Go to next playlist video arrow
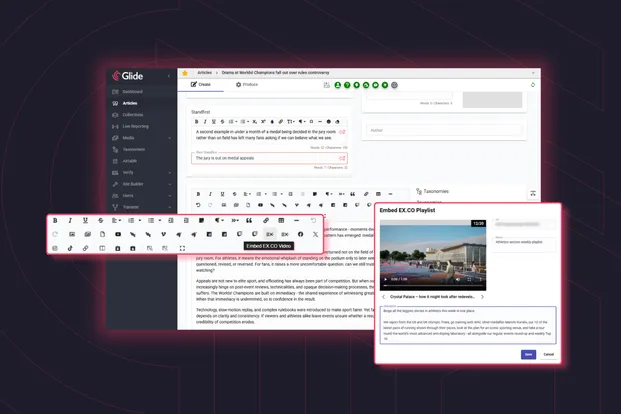The width and height of the screenshot is (621, 414). click(x=482, y=296)
